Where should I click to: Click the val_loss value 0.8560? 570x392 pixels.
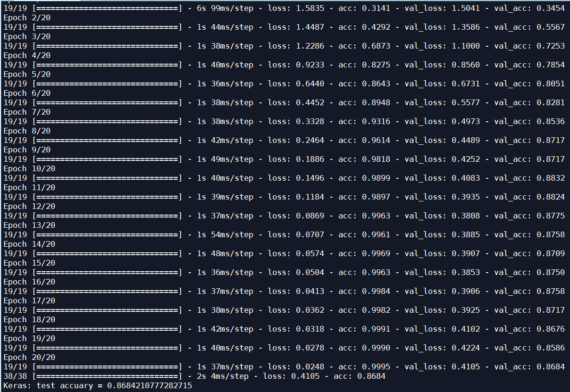coord(466,65)
